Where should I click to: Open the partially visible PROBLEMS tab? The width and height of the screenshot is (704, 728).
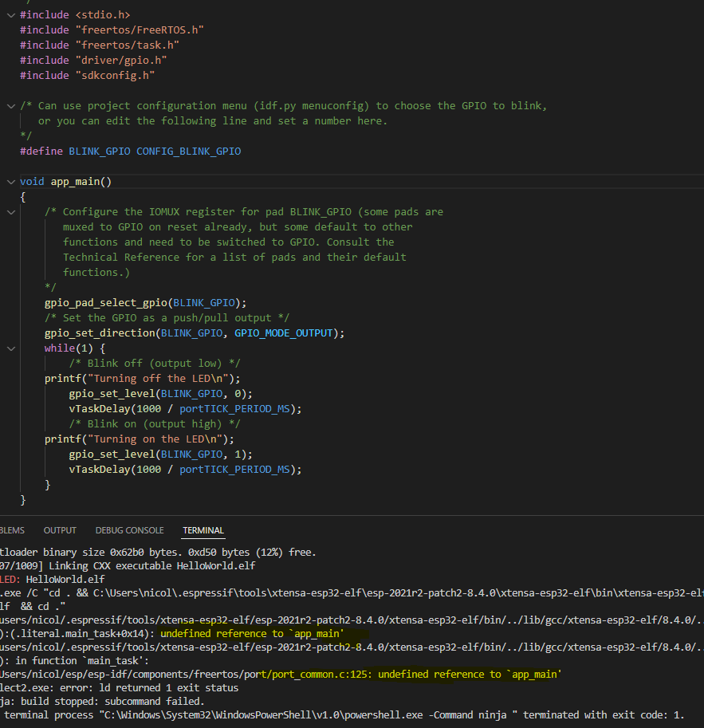pyautogui.click(x=12, y=530)
